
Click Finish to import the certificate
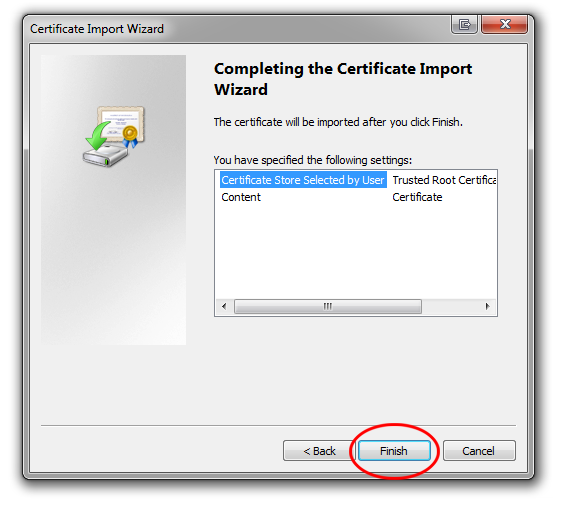[394, 450]
